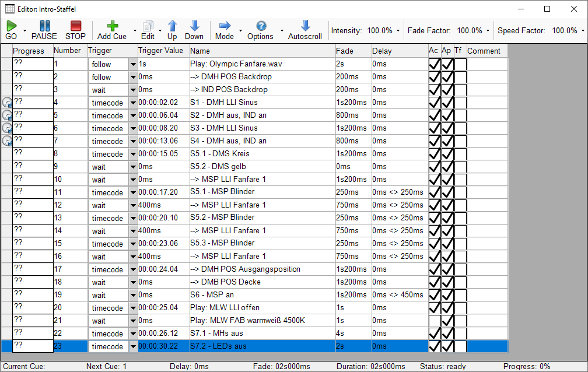
Task: Move cue Down with blue arrow
Action: 194,26
